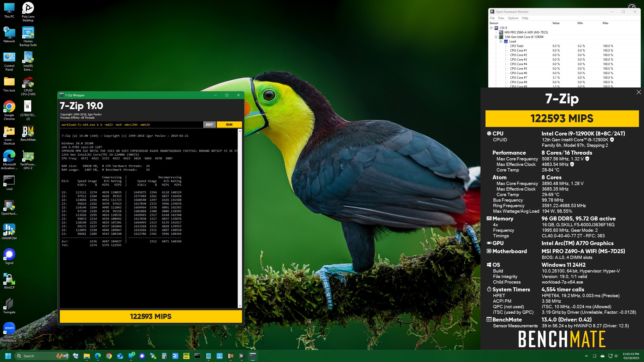Open the MD5 SHA checksum taskbar app
Image resolution: width=644 pixels, height=362 pixels.
tap(186, 356)
